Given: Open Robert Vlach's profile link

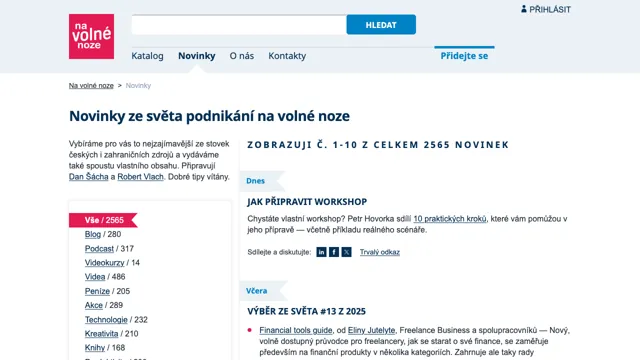Looking at the screenshot, I should coord(140,177).
